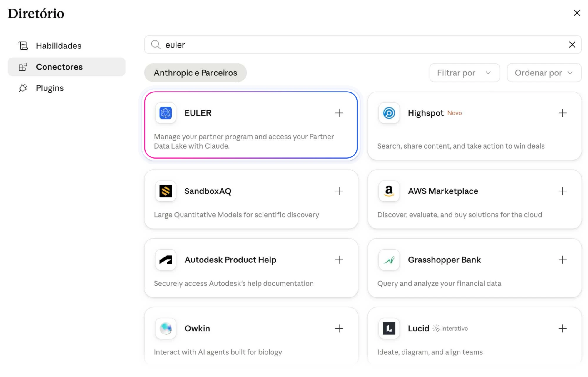Click 'Interact with AI agents' description
The width and height of the screenshot is (588, 377).
(218, 352)
